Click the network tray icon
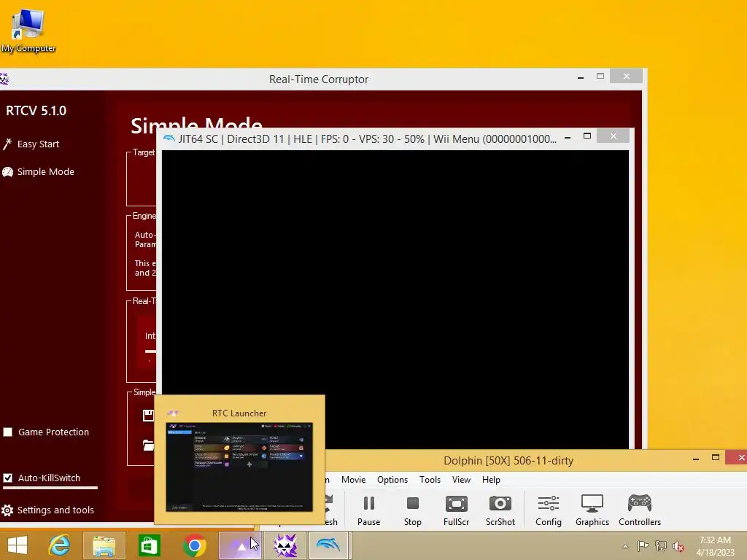 661,546
